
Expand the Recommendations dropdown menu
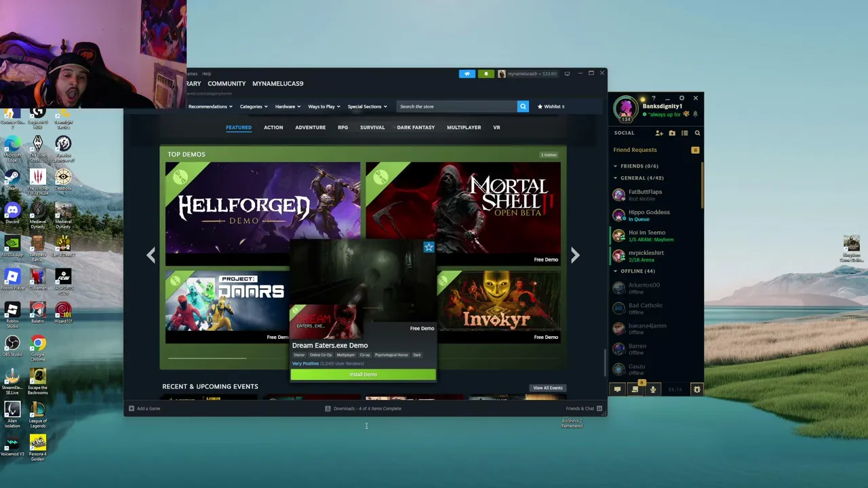(210, 106)
